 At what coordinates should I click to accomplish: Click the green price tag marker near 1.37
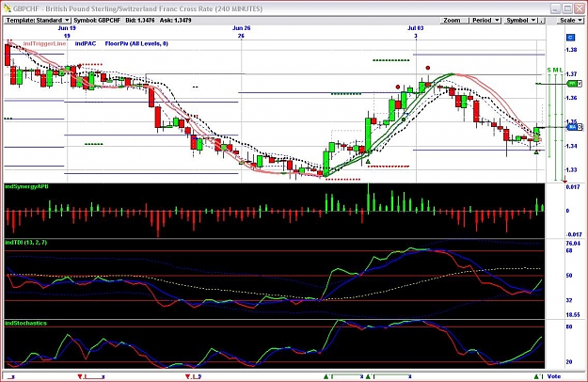tap(572, 84)
